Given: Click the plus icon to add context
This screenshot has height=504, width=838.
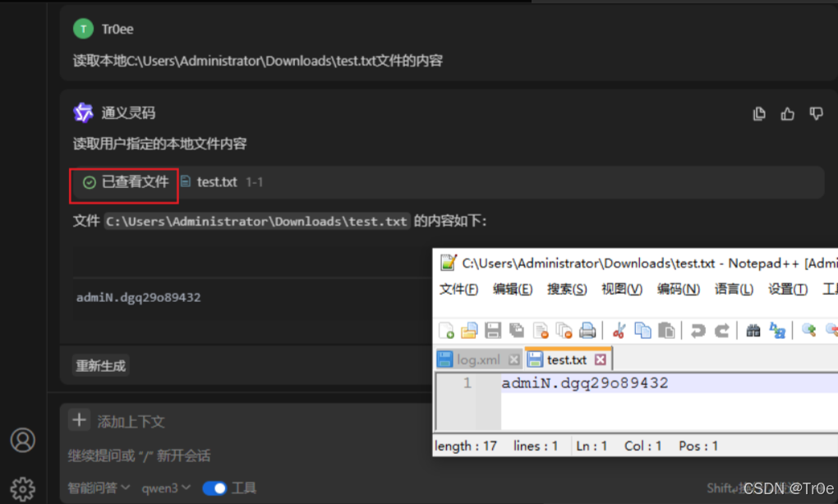Looking at the screenshot, I should [x=79, y=420].
